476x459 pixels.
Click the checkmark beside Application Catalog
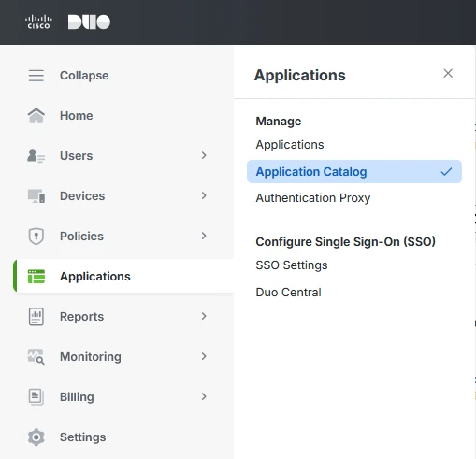[x=446, y=171]
